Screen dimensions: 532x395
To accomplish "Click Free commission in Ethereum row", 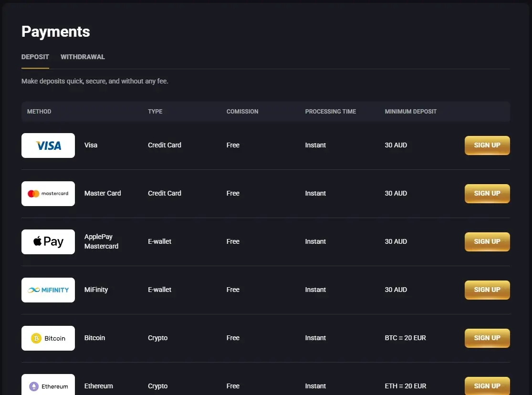I will tap(233, 386).
